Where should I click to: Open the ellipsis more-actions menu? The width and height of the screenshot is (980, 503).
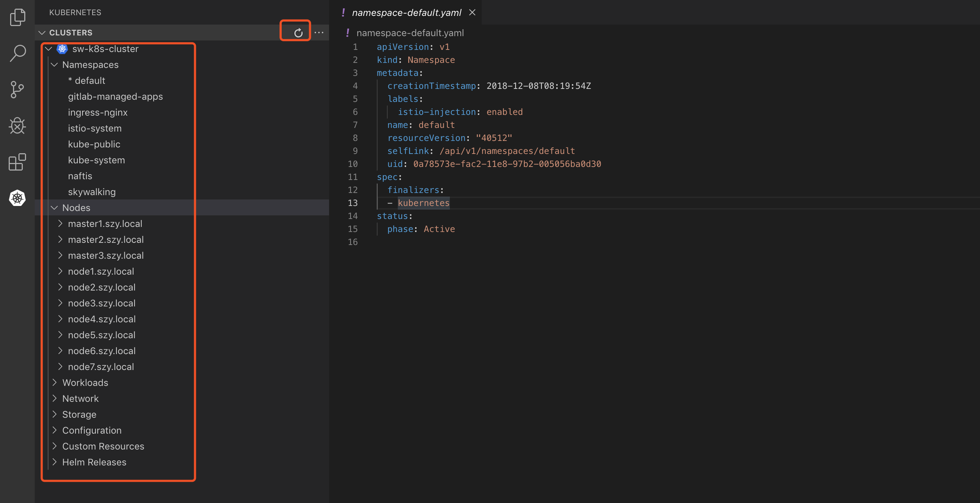319,32
